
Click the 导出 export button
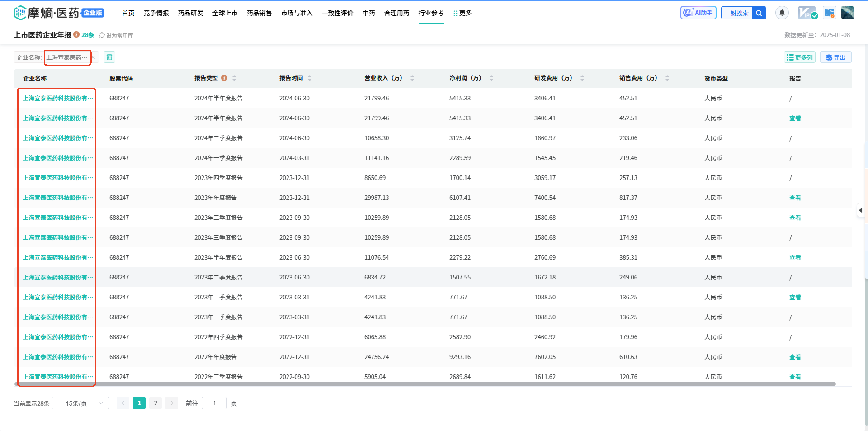coord(836,57)
